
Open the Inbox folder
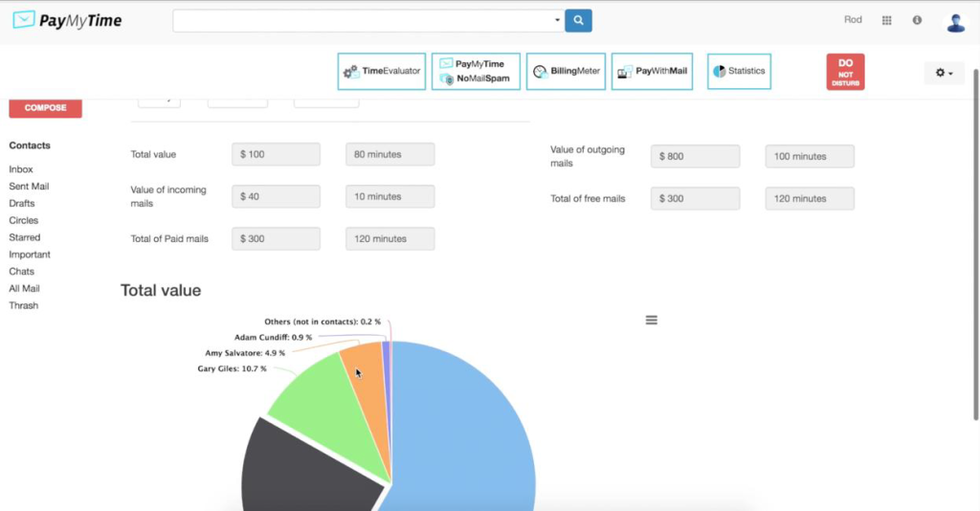[x=21, y=169]
